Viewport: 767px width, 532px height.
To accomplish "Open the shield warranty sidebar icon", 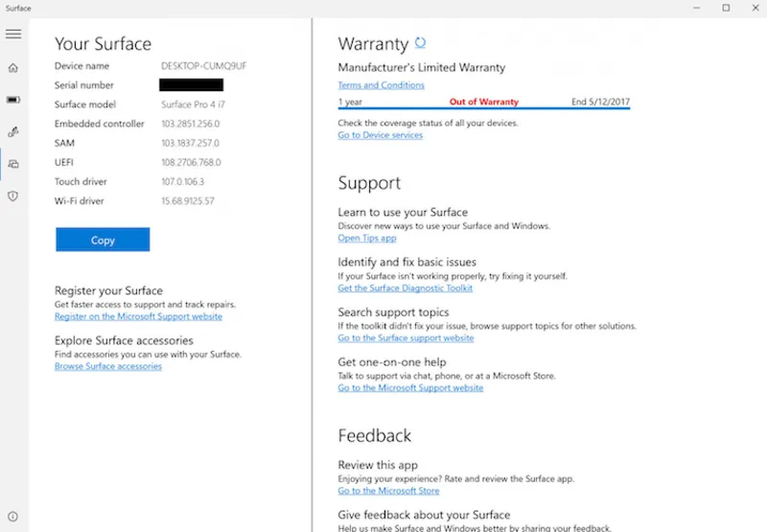I will 13,196.
